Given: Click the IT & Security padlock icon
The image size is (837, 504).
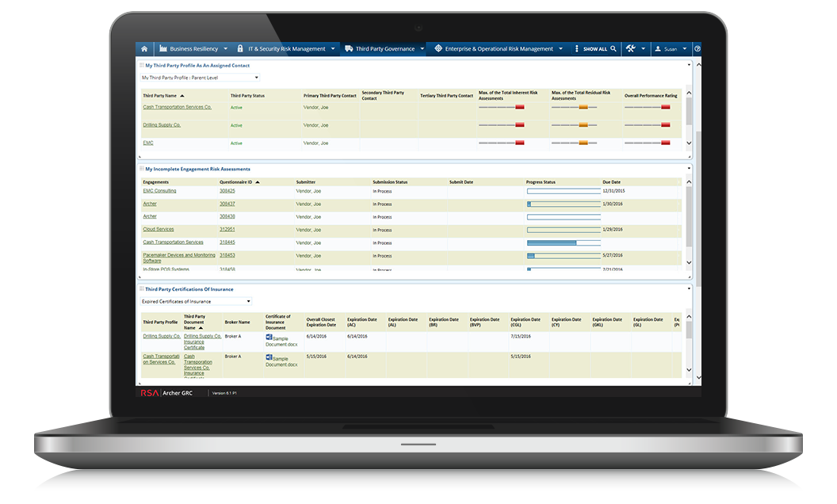Looking at the screenshot, I should [240, 48].
